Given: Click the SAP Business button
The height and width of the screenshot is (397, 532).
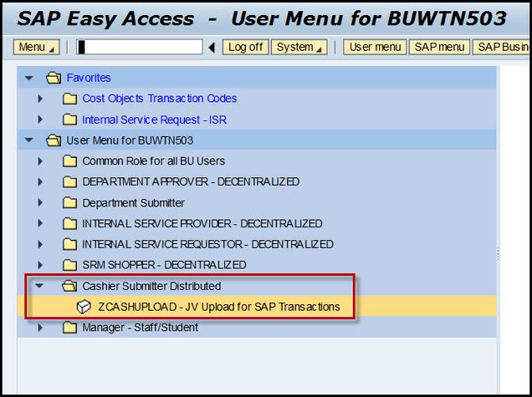Looking at the screenshot, I should click(x=502, y=47).
